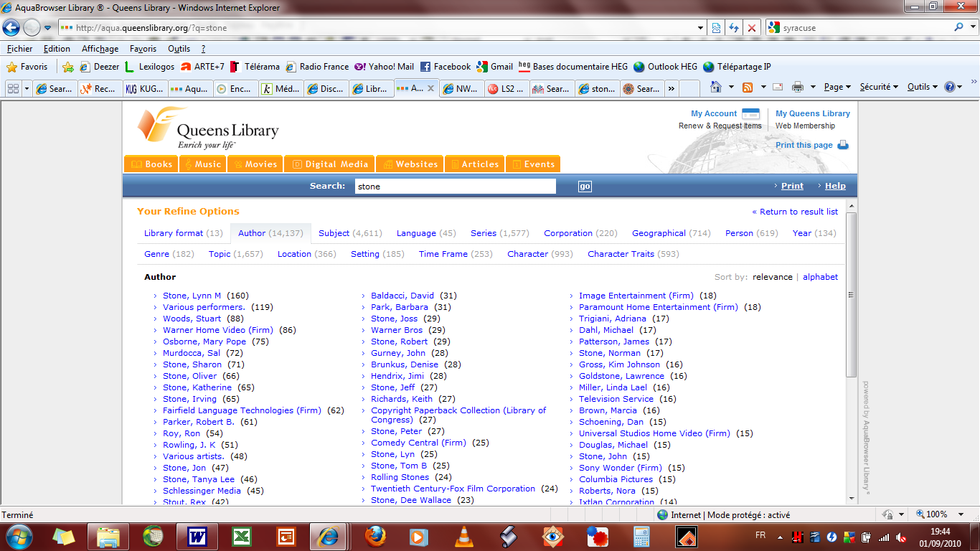Sort authors by alphabet
Screen dimensions: 980x551
click(820, 277)
